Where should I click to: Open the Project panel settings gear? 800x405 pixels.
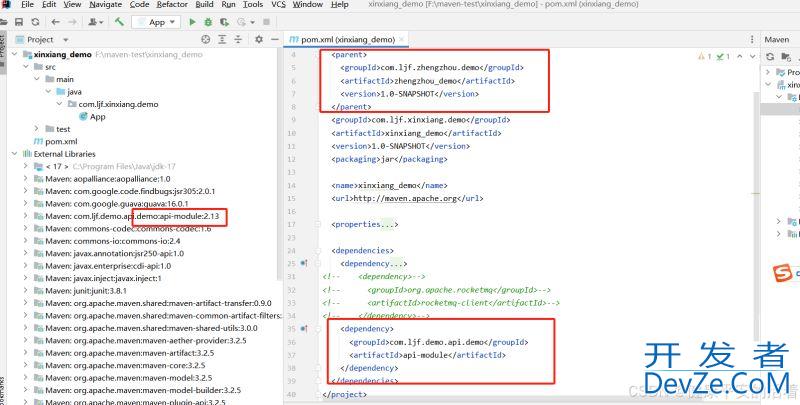pos(259,39)
